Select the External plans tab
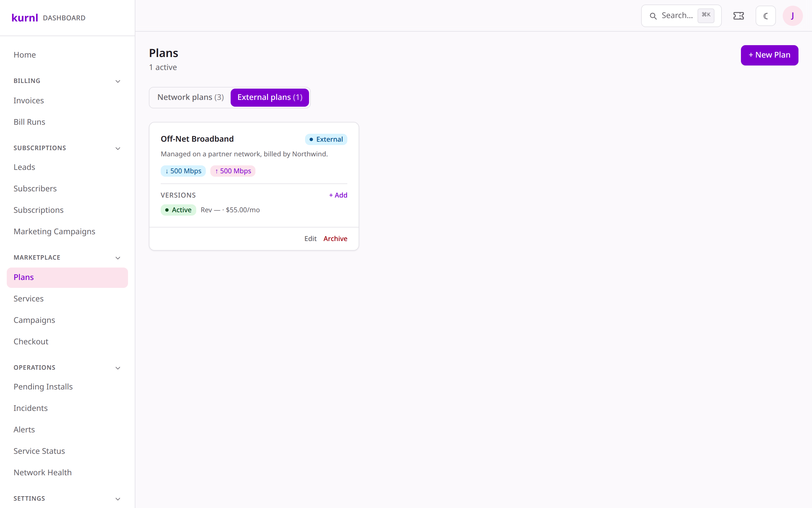Screen dimensions: 812x508 [x=270, y=97]
